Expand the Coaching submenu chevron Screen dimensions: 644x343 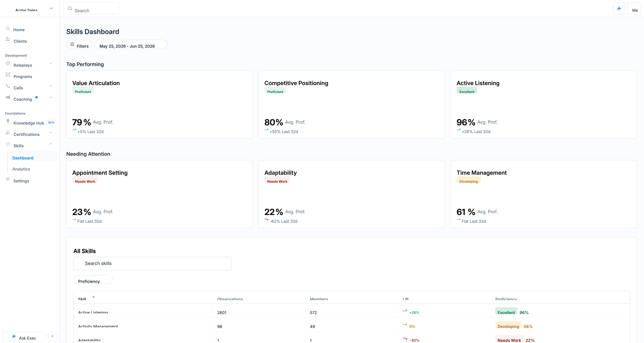coord(51,97)
